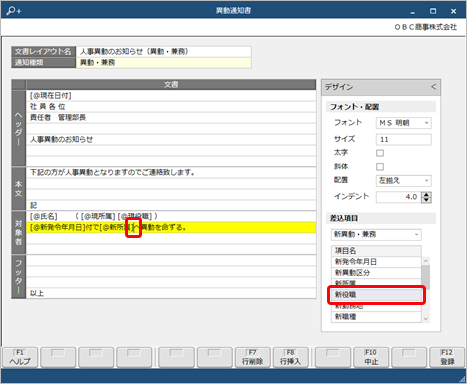This screenshot has width=467, height=384.
Task: Close the 異動通知書 window
Action: click(x=453, y=11)
